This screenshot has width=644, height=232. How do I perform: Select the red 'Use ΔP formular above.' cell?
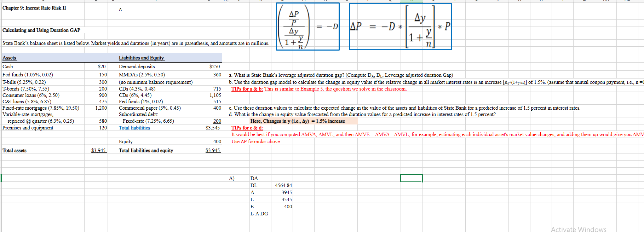pos(256,141)
